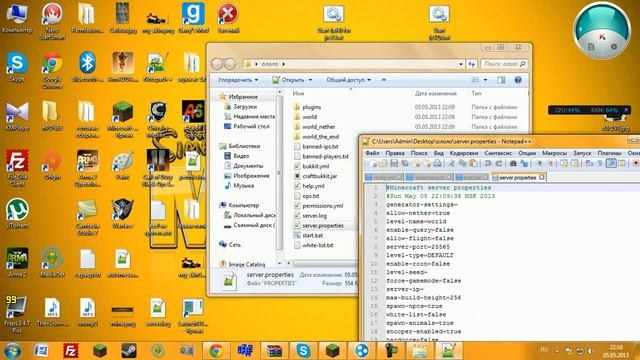640x360 pixels.
Task: Open the Упорядочить dropdown in Explorer
Action: click(238, 80)
